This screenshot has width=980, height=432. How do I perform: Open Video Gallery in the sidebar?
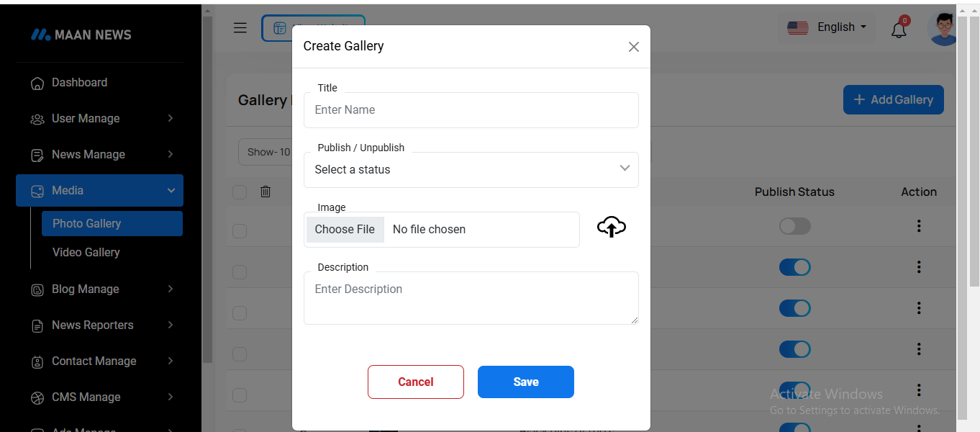pyautogui.click(x=86, y=253)
